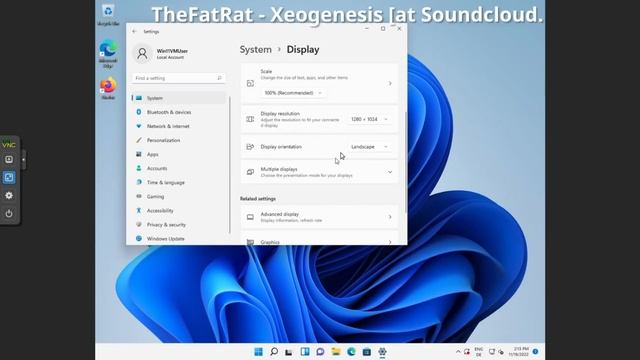The height and width of the screenshot is (360, 640).
Task: Open Chat on the taskbar
Action: click(x=320, y=351)
